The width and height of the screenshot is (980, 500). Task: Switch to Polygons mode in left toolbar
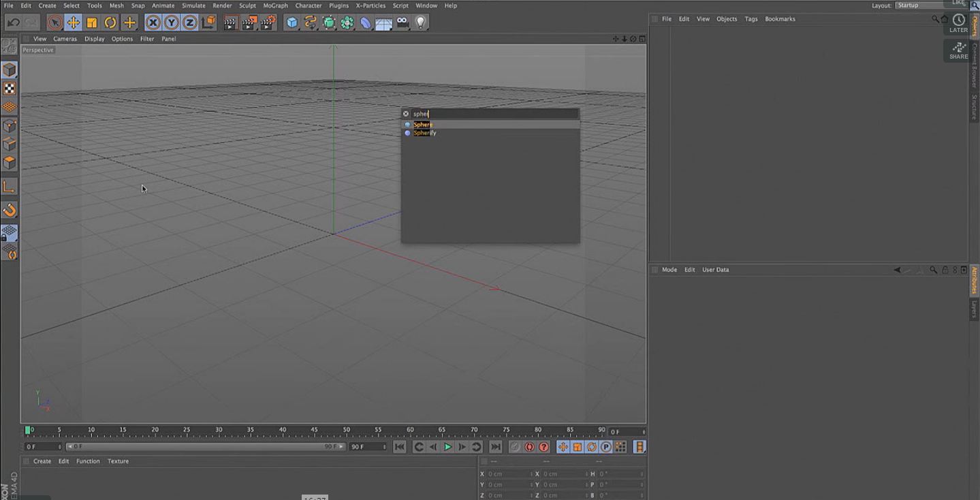point(10,163)
